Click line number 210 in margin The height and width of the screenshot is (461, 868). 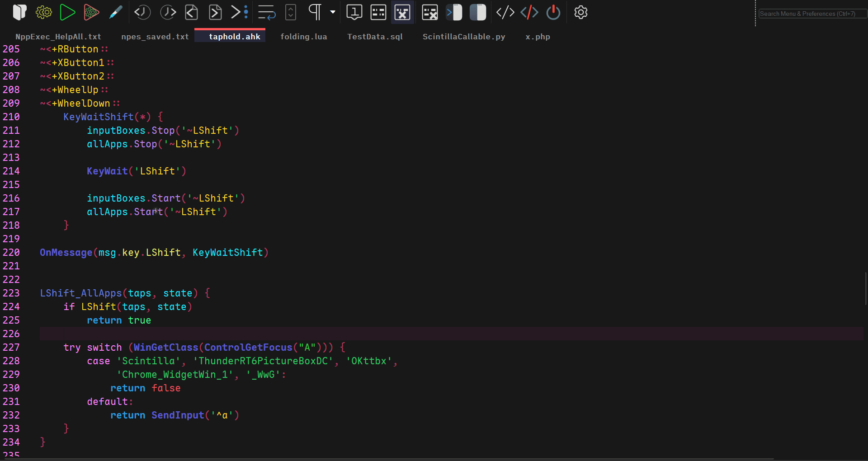pos(11,117)
